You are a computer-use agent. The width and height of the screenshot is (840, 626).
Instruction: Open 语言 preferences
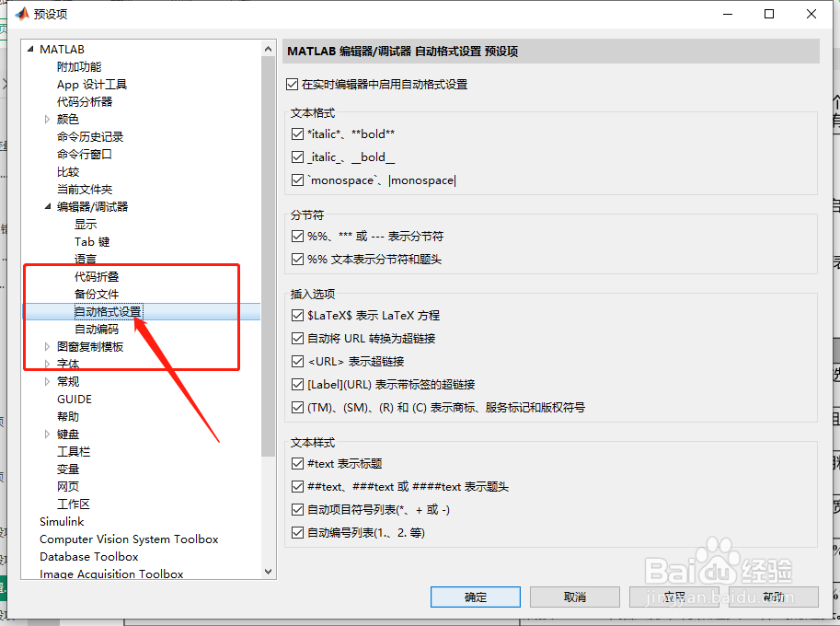point(86,259)
